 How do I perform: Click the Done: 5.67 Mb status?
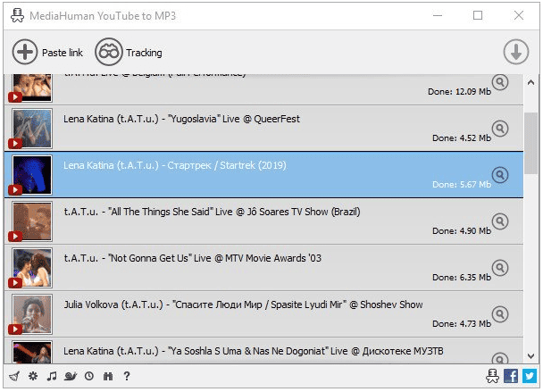(x=462, y=185)
